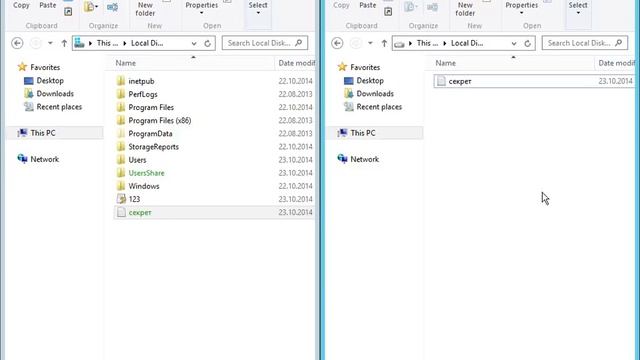Click This PC breadcrumb in left address bar
The width and height of the screenshot is (640, 360).
click(107, 43)
